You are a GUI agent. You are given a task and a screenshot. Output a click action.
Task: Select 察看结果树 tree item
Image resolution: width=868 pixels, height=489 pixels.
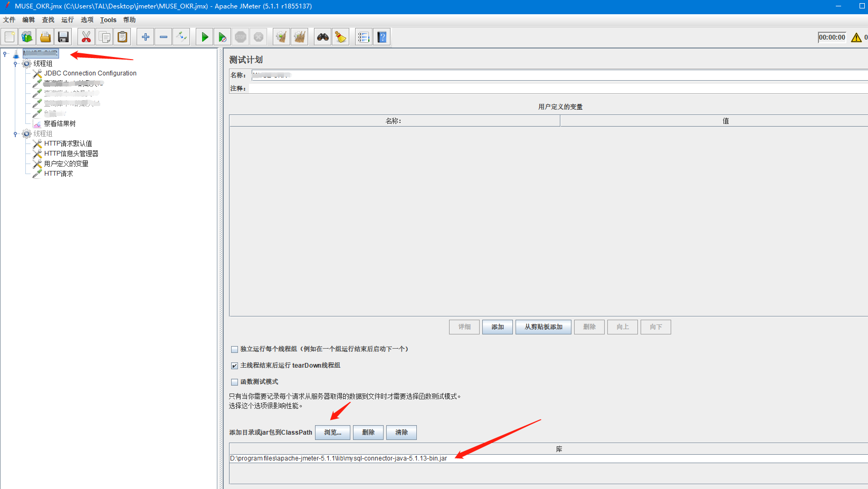[x=60, y=123]
